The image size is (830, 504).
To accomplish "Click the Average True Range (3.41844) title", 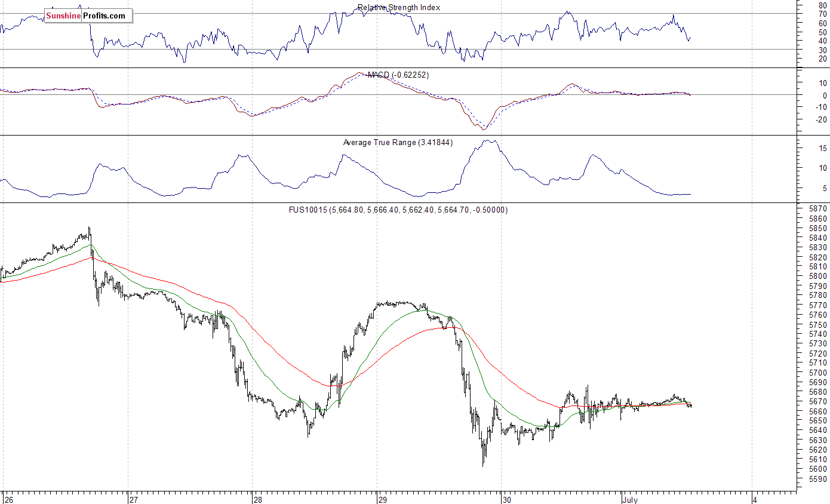I will pyautogui.click(x=398, y=143).
